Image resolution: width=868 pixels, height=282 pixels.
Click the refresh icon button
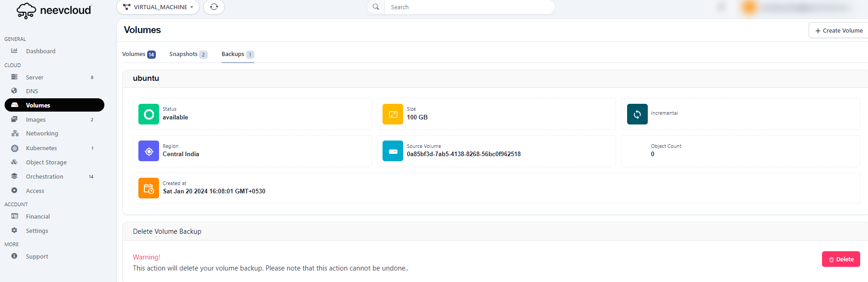coord(214,7)
